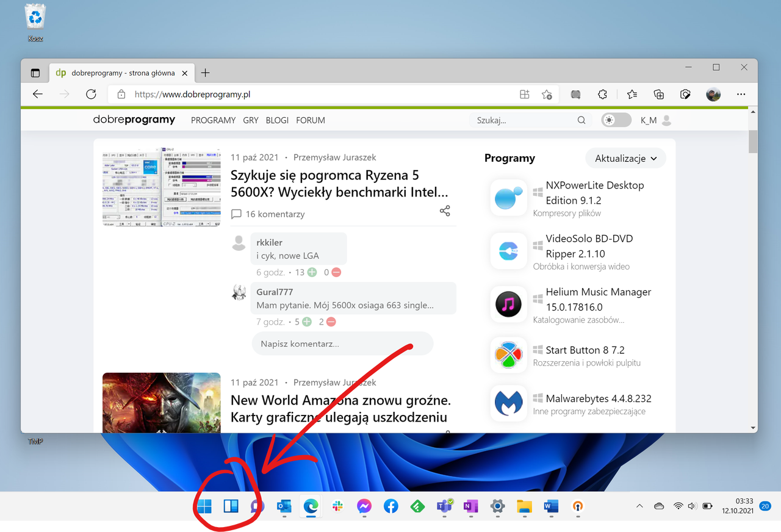Open the New World Amazona article headline

(340, 409)
